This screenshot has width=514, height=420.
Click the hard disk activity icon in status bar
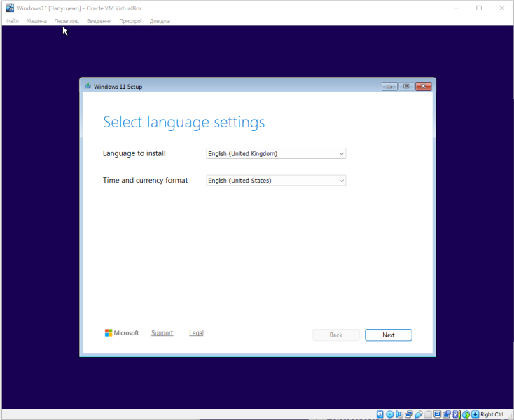(x=380, y=414)
